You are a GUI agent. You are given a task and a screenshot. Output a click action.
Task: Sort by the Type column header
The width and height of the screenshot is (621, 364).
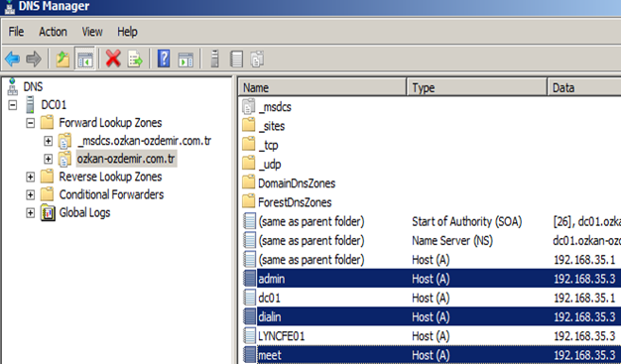[x=477, y=87]
